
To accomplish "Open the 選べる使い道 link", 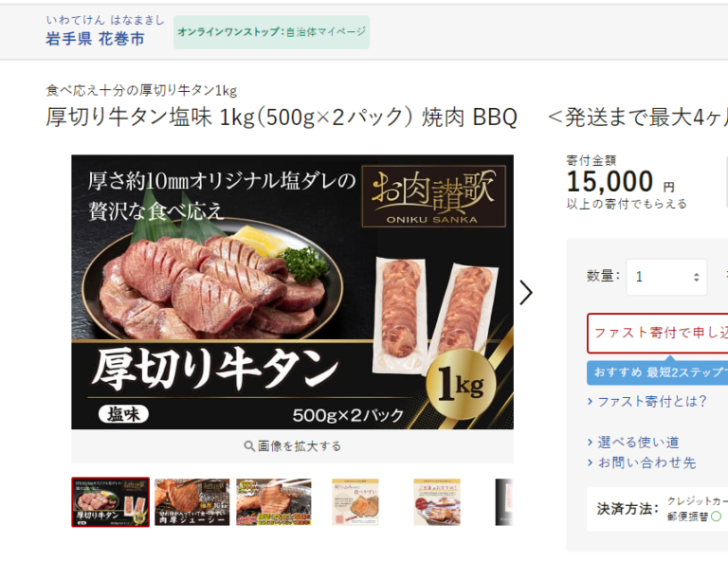I will (638, 443).
